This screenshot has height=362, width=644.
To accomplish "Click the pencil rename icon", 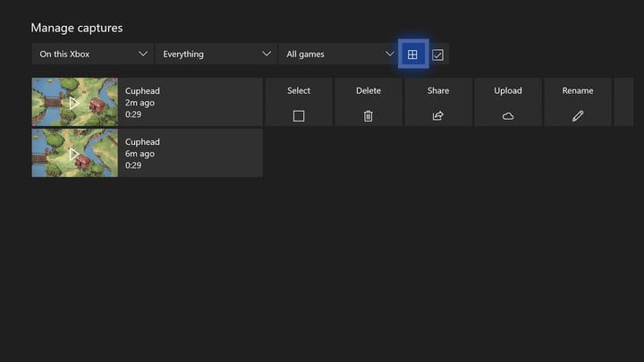I will point(578,116).
